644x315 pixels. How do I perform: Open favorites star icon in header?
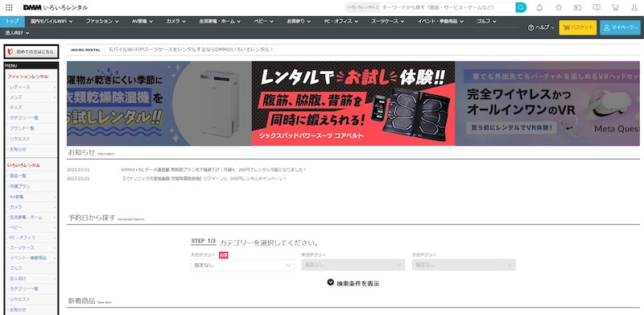(559, 7)
